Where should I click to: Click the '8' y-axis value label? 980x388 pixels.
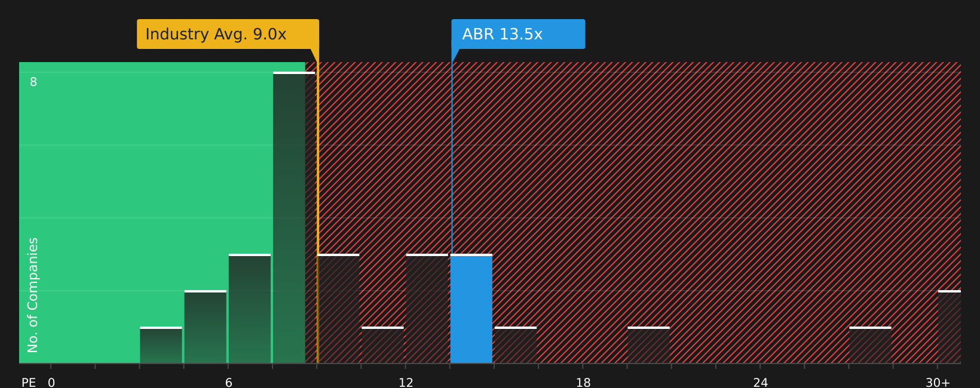click(33, 82)
